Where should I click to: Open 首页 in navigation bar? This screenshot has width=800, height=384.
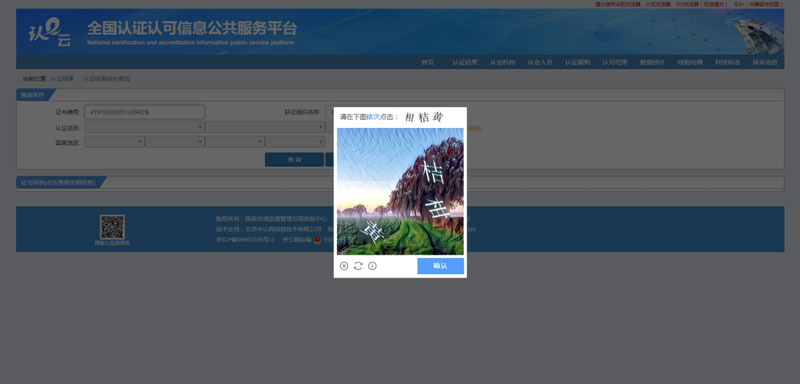click(x=428, y=62)
